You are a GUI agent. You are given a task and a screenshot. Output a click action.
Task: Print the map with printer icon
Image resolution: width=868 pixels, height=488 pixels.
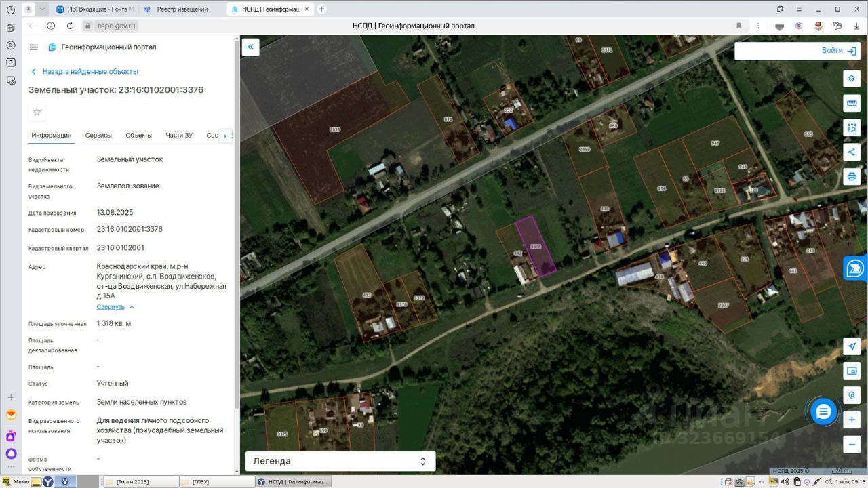(x=852, y=176)
